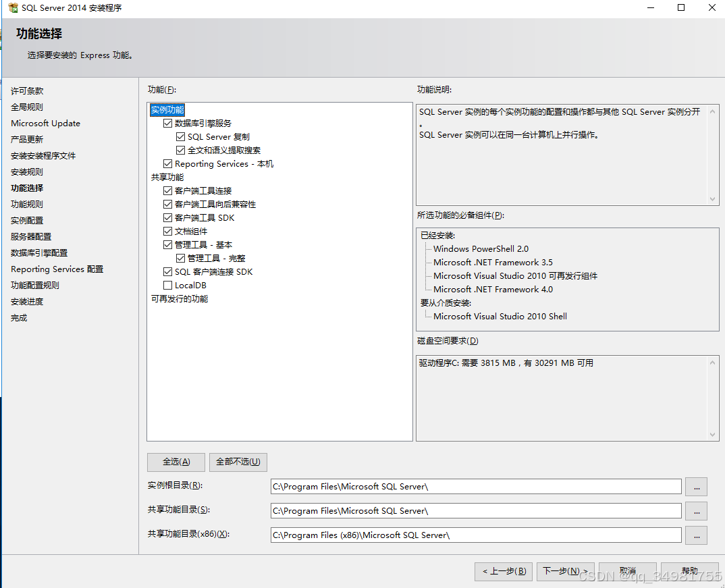Open Reporting Services 配置 step
The width and height of the screenshot is (725, 588).
click(x=57, y=269)
